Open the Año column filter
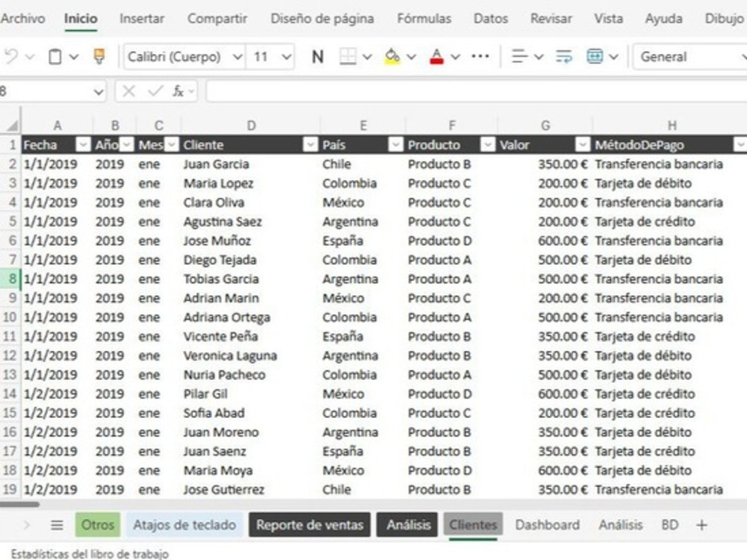The height and width of the screenshot is (560, 747). (x=127, y=144)
